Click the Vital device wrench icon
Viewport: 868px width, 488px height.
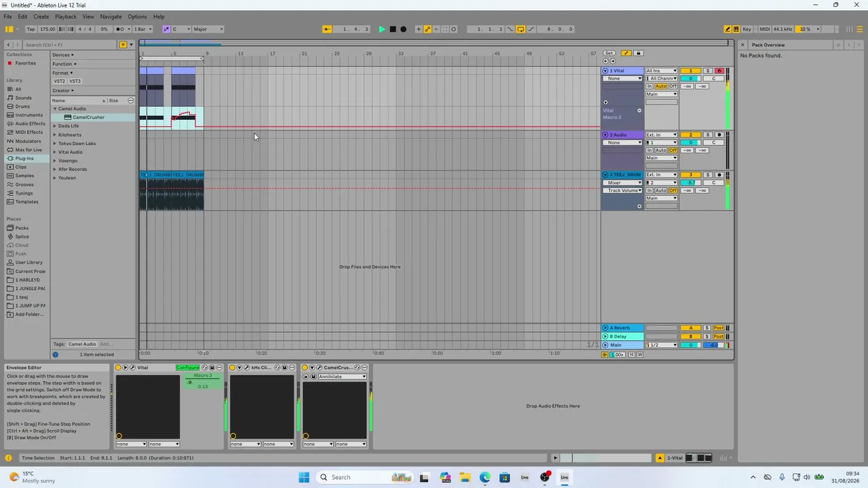132,367
